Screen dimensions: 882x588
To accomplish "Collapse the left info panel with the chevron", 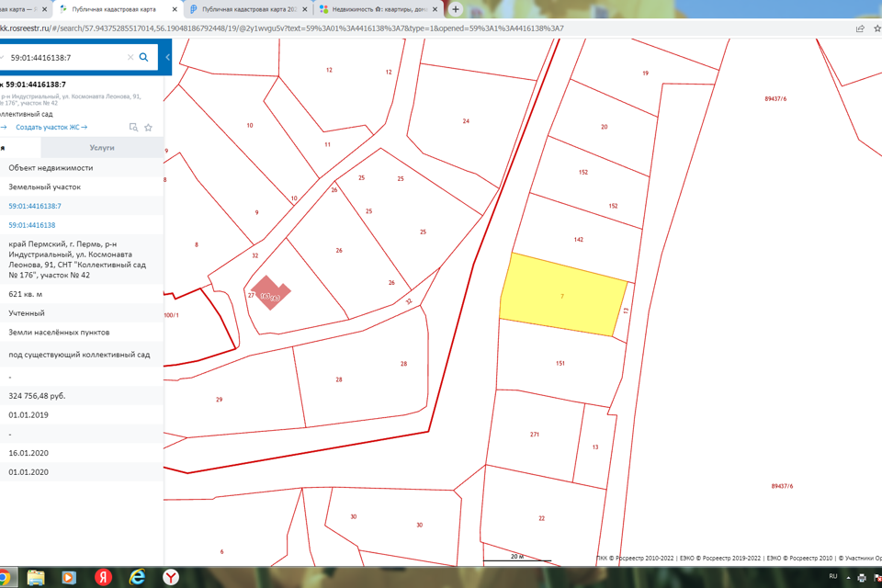I will point(167,57).
